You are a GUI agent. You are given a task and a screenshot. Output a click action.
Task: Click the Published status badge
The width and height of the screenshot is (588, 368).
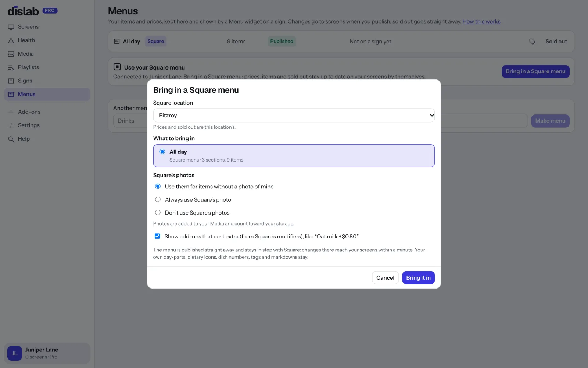click(282, 41)
